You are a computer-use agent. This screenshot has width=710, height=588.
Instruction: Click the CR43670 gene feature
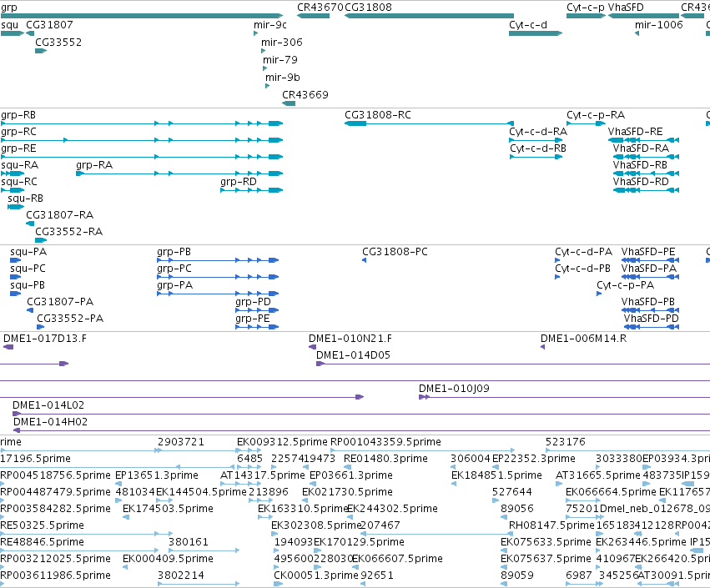pos(314,16)
